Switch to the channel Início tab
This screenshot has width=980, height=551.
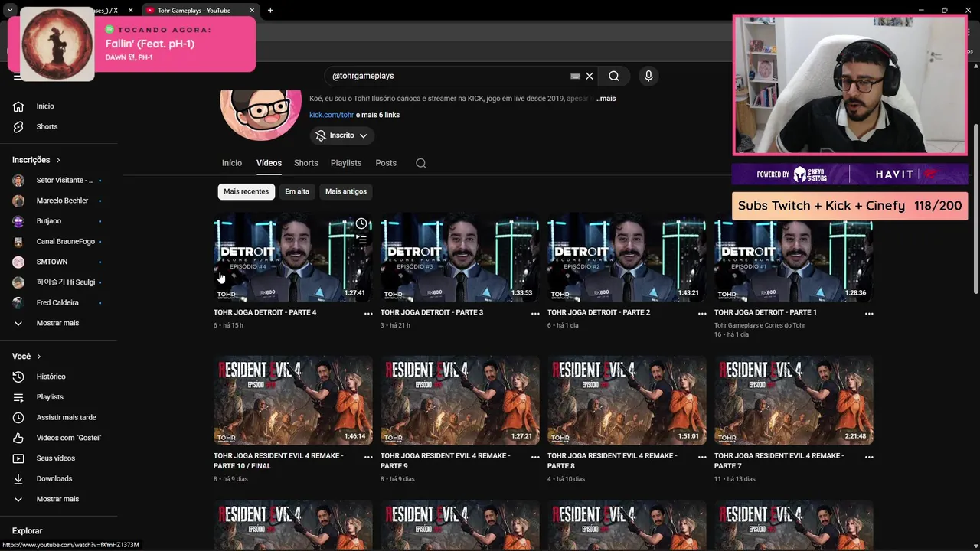232,163
